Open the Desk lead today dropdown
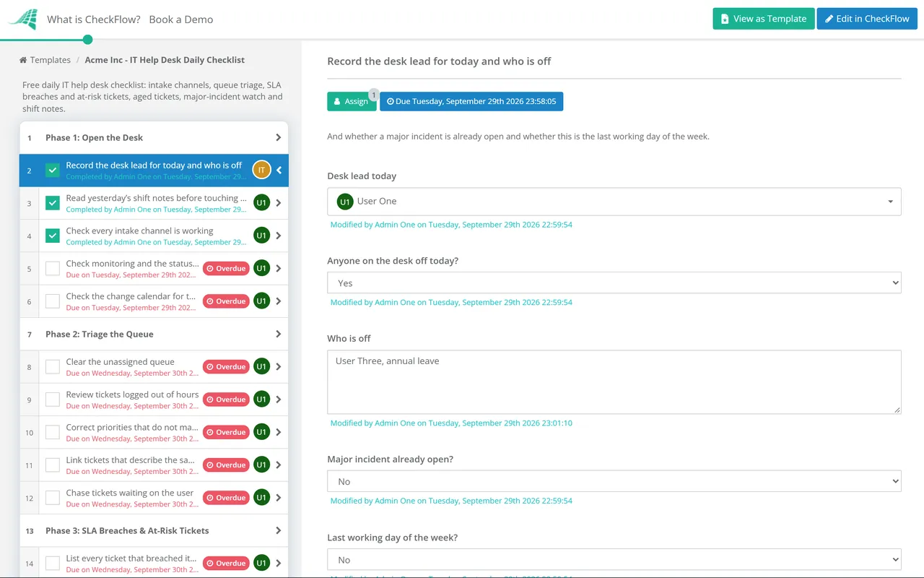Viewport: 924px width, 578px height. click(x=614, y=202)
